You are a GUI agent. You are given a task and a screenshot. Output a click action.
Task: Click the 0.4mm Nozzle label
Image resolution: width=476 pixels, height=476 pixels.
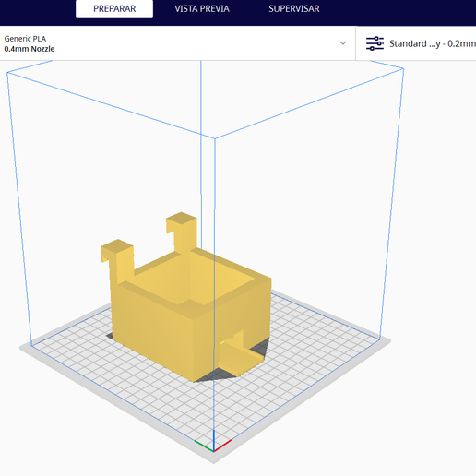click(x=30, y=49)
